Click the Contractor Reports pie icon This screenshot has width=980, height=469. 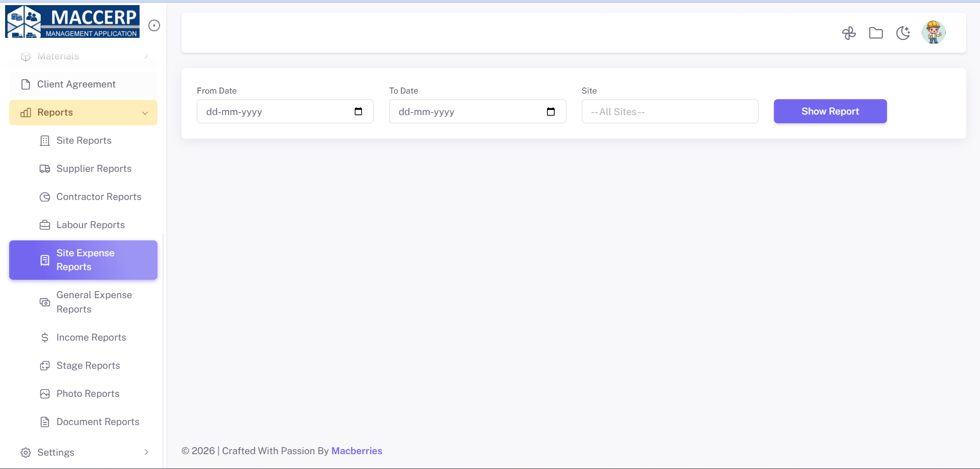pyautogui.click(x=45, y=197)
